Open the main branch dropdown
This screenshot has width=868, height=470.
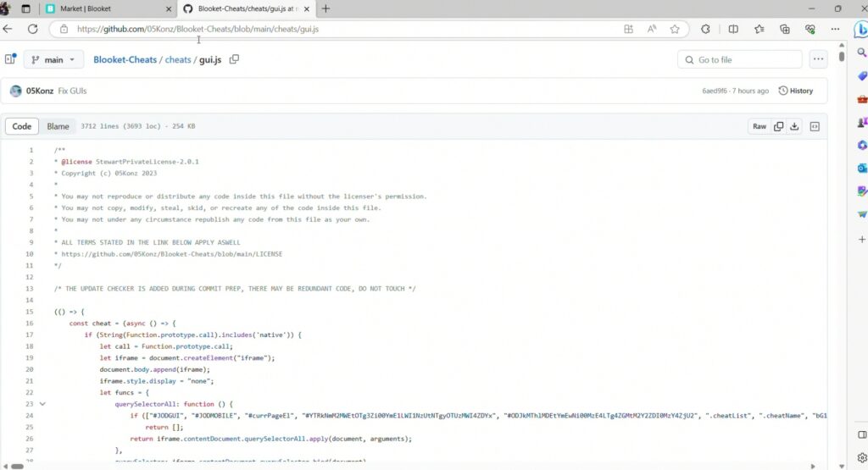coord(53,60)
